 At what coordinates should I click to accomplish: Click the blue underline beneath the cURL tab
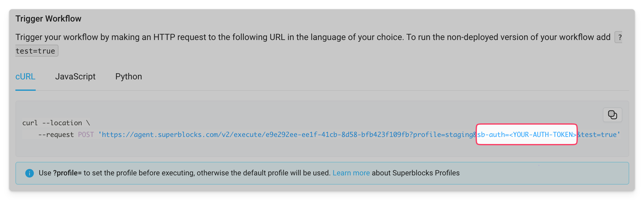[x=25, y=91]
